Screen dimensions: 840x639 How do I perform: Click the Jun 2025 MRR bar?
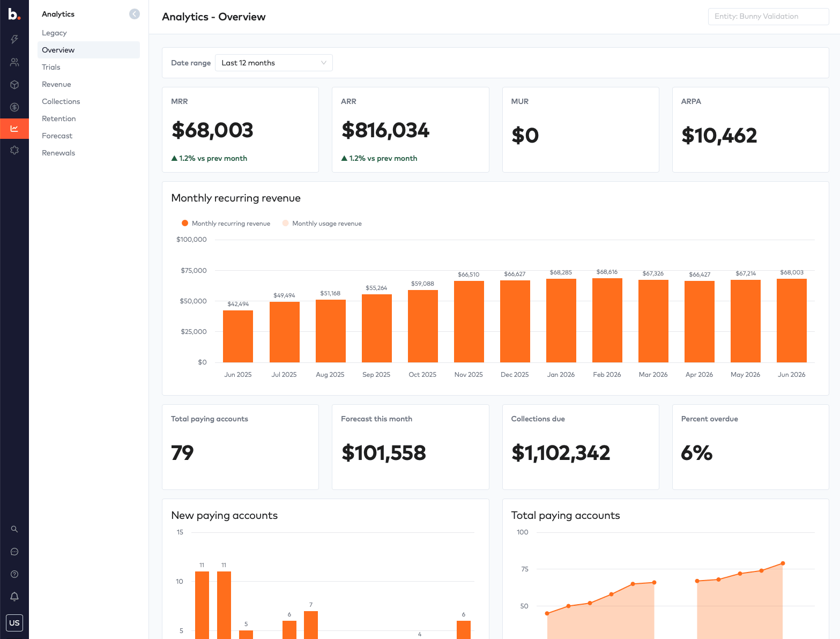(x=238, y=336)
